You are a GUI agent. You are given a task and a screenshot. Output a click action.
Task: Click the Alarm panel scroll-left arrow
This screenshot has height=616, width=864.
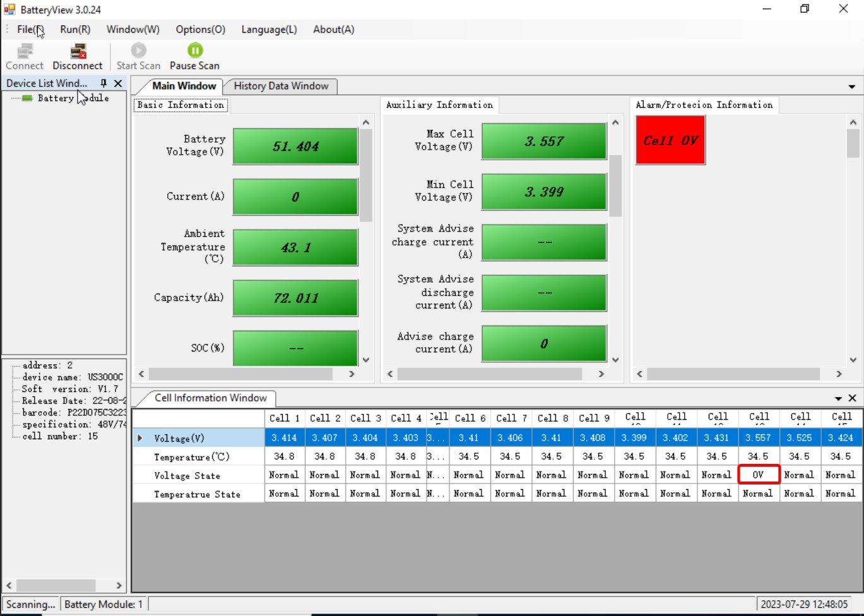click(x=640, y=374)
